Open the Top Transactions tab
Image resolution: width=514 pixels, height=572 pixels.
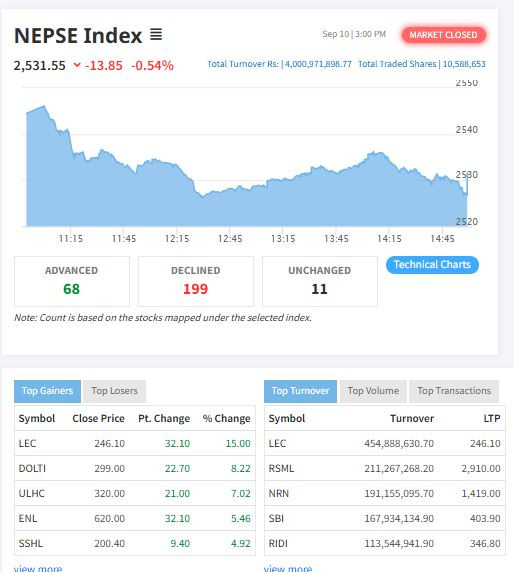pos(454,391)
